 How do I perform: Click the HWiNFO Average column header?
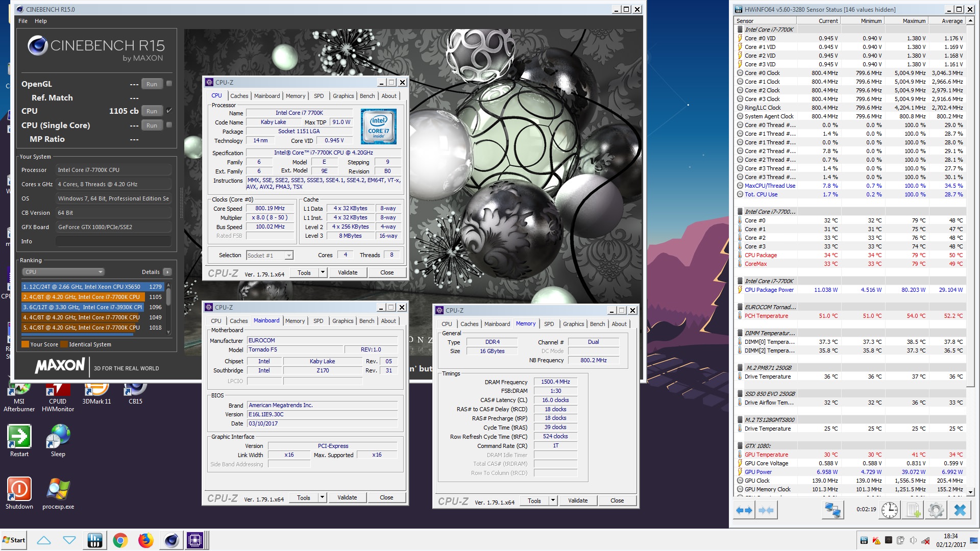pos(947,21)
